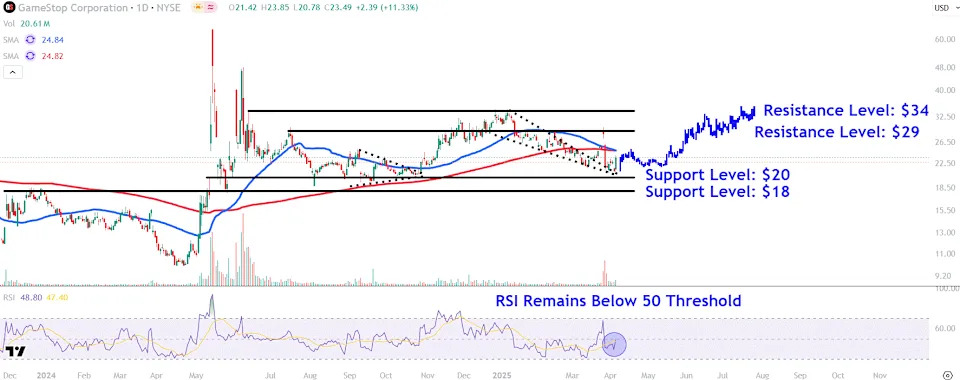Click the loading icon beside SMA 24.84
Image resolution: width=960 pixels, height=380 pixels.
tap(29, 40)
